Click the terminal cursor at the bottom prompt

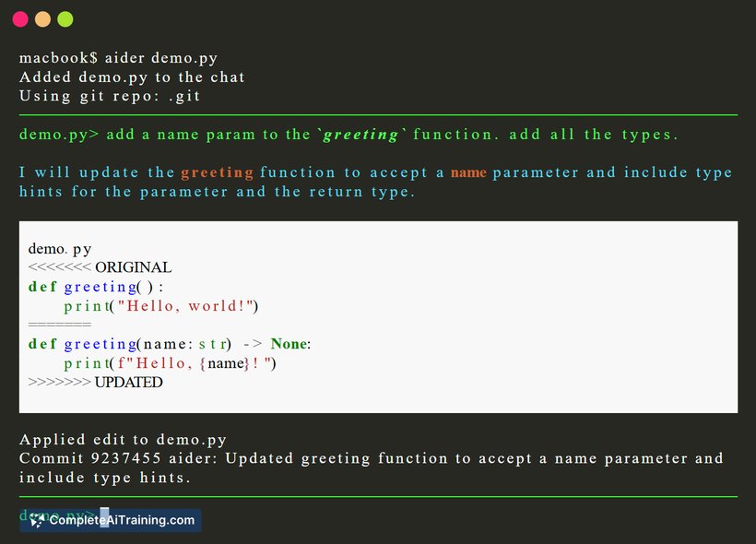coord(104,517)
